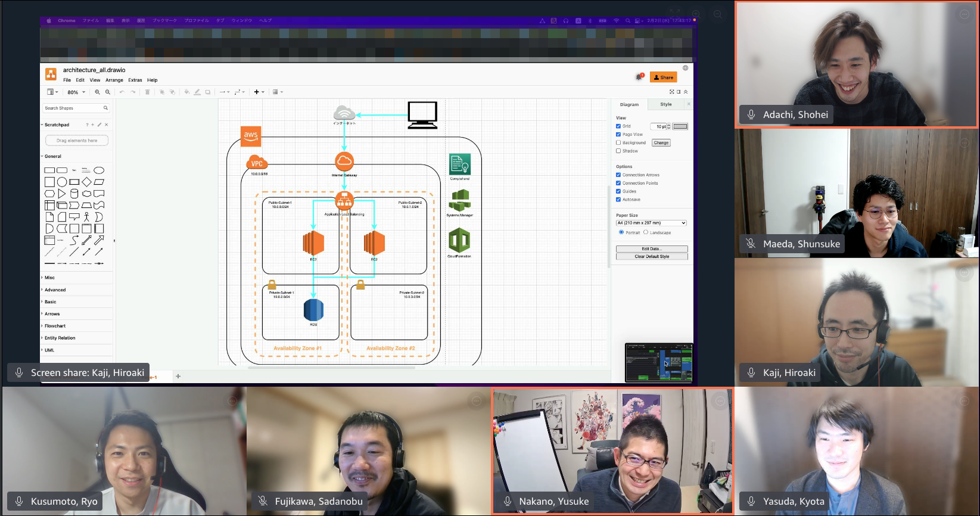
Task: Click the Scratchpad help question mark
Action: [87, 125]
